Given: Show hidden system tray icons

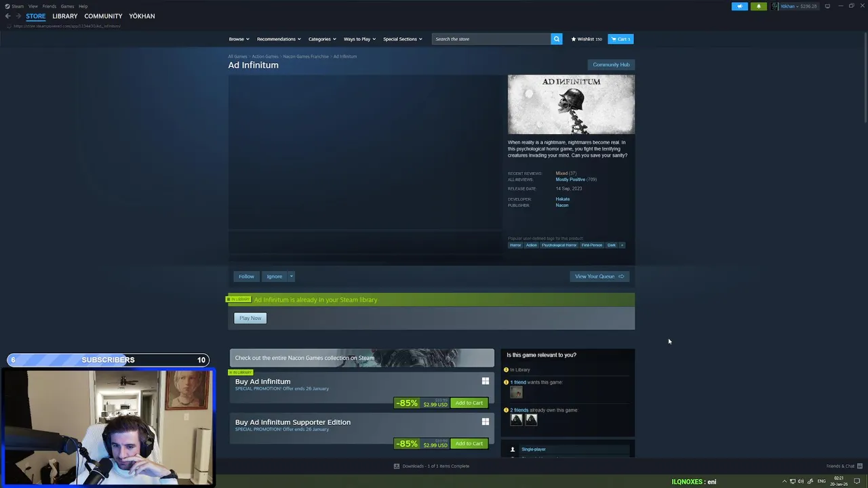Looking at the screenshot, I should point(785,481).
